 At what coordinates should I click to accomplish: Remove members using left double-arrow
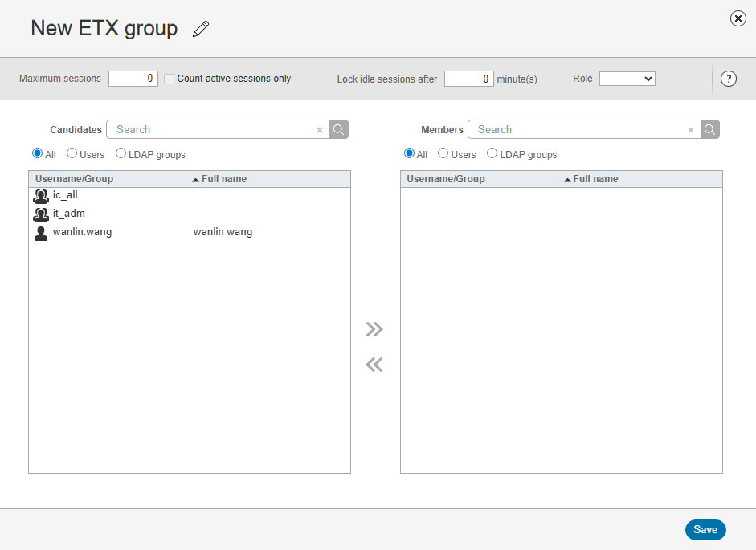pos(374,365)
